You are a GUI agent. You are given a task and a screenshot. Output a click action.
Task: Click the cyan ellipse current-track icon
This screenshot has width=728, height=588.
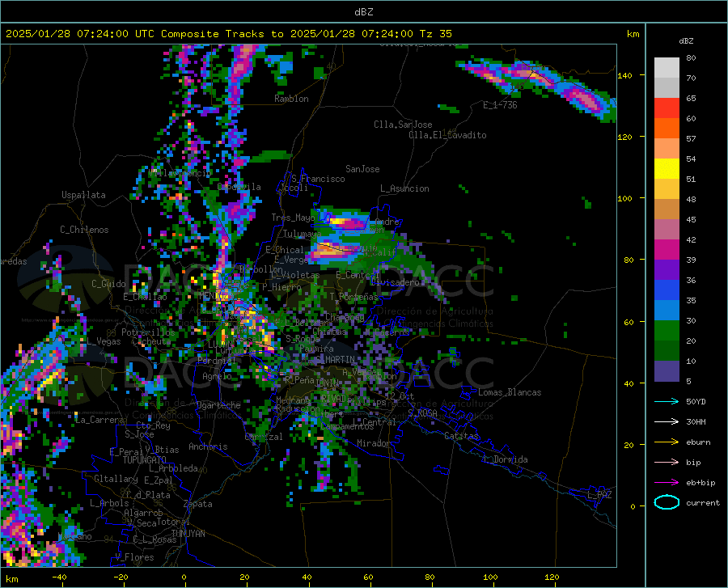667,502
